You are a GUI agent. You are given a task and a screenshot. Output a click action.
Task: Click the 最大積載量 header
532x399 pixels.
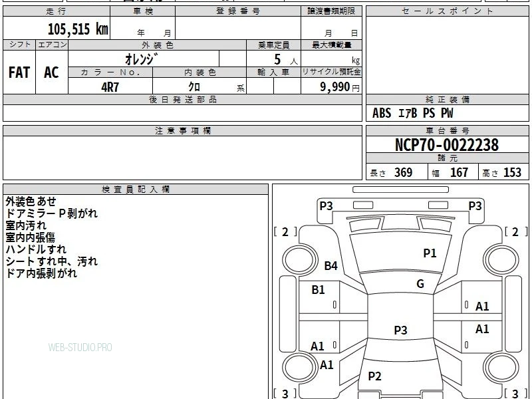click(331, 45)
